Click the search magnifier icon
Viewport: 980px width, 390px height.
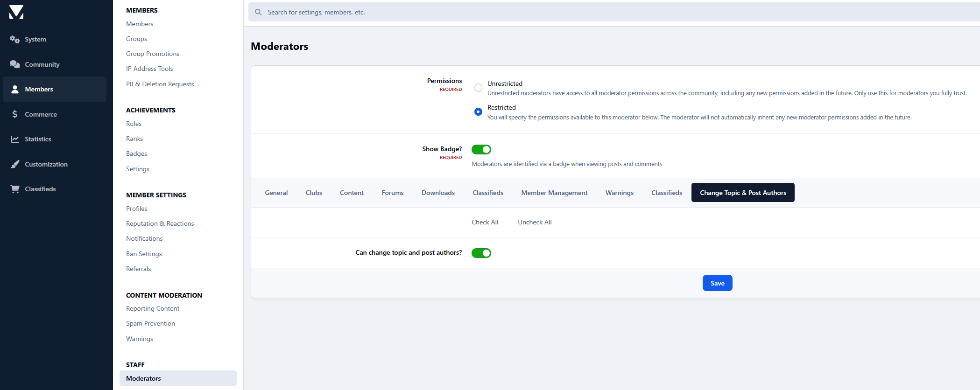258,12
